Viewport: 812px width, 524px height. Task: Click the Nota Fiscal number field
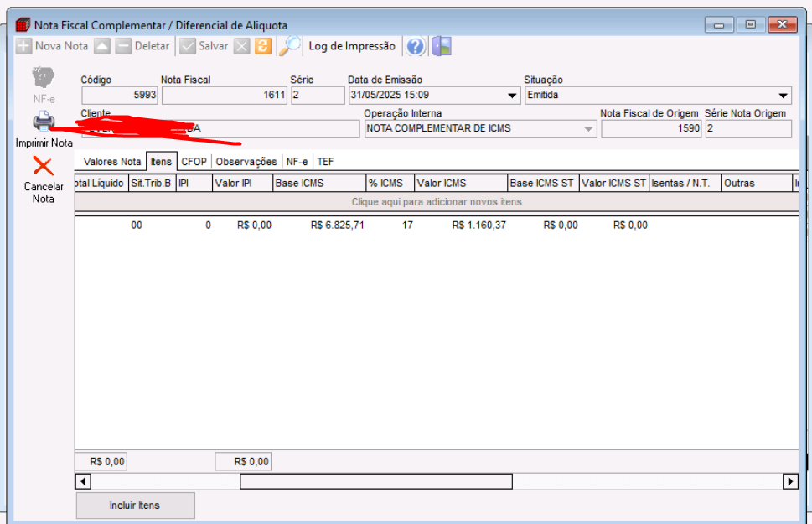click(x=225, y=96)
